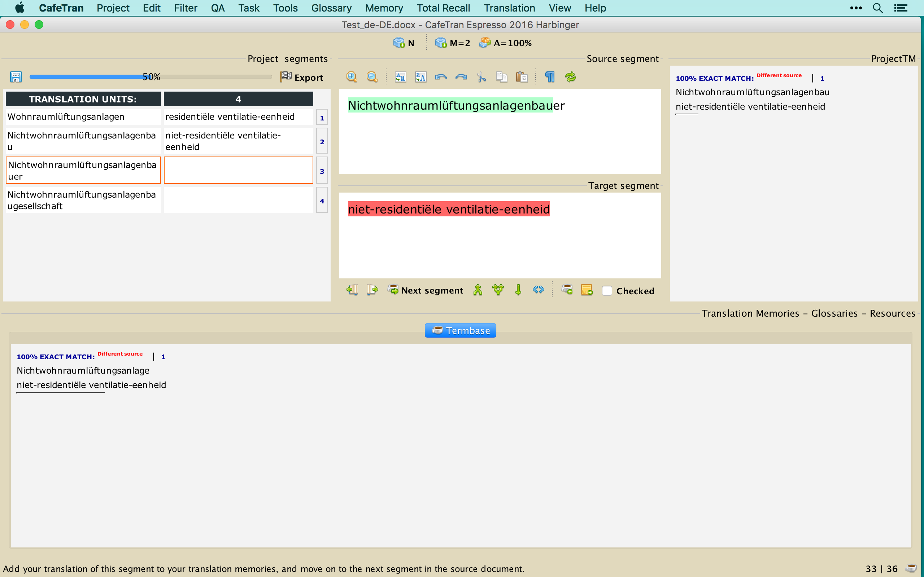Open the Total Recall menu
The height and width of the screenshot is (577, 924).
(443, 8)
